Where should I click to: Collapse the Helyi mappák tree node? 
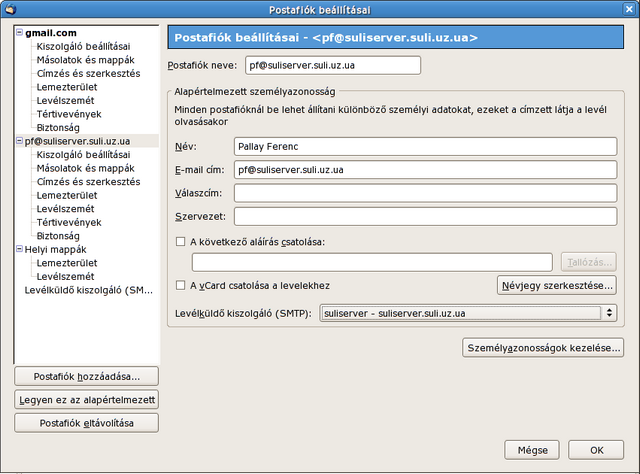point(19,249)
